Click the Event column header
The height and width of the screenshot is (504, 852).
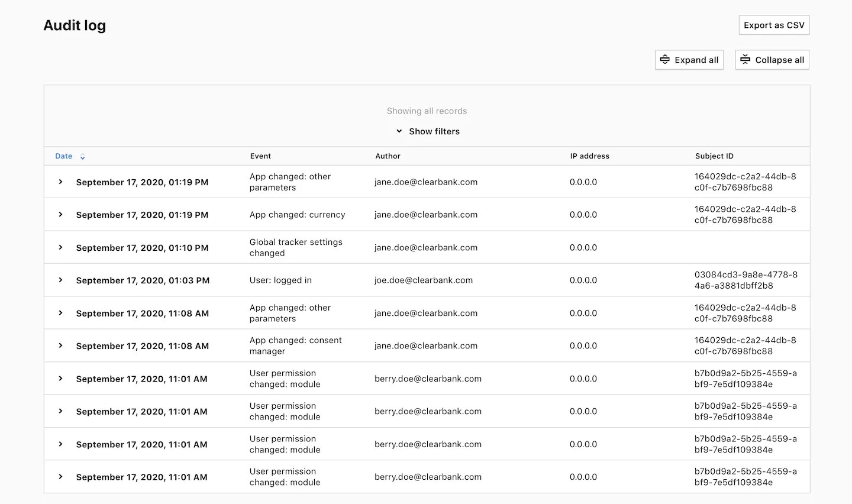tap(260, 156)
